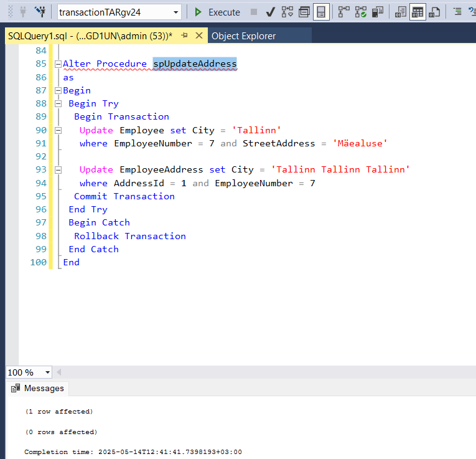This screenshot has width=476, height=459.
Task: Toggle the IntelliSense Enabled icon
Action: [x=321, y=12]
